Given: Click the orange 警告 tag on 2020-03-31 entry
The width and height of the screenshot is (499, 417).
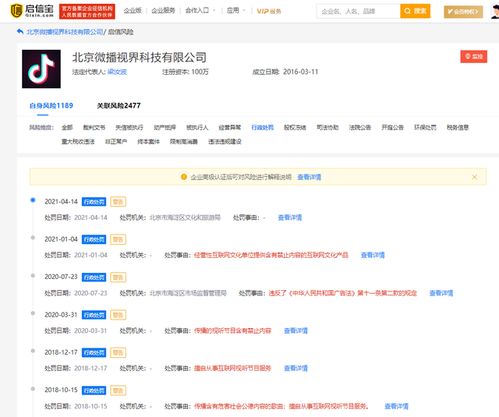Looking at the screenshot, I should click(118, 315).
